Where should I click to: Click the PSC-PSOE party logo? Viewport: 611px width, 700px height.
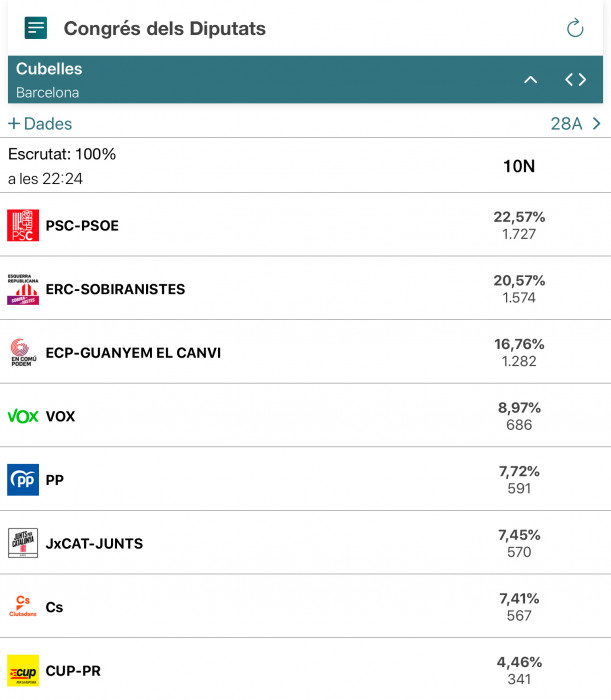[23, 225]
